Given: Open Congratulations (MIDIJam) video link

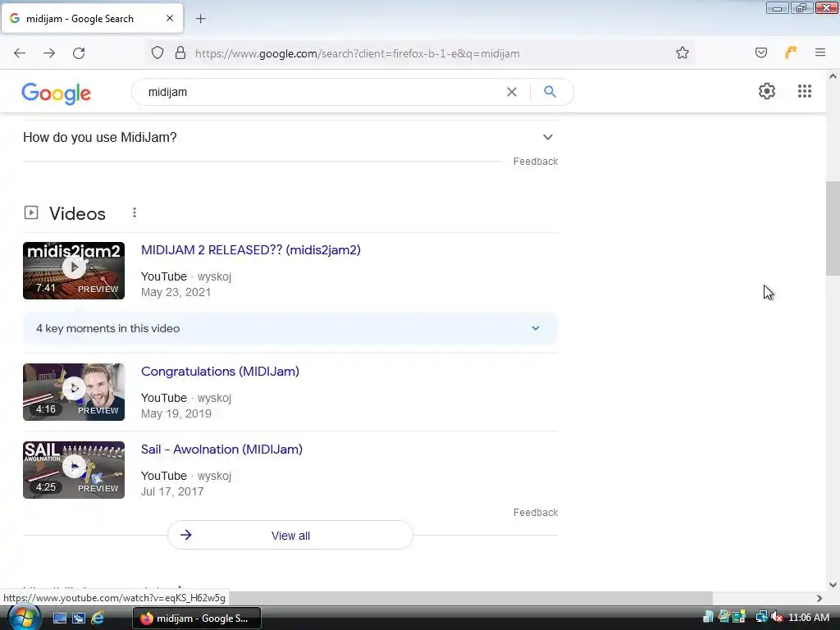Looking at the screenshot, I should click(x=220, y=372).
